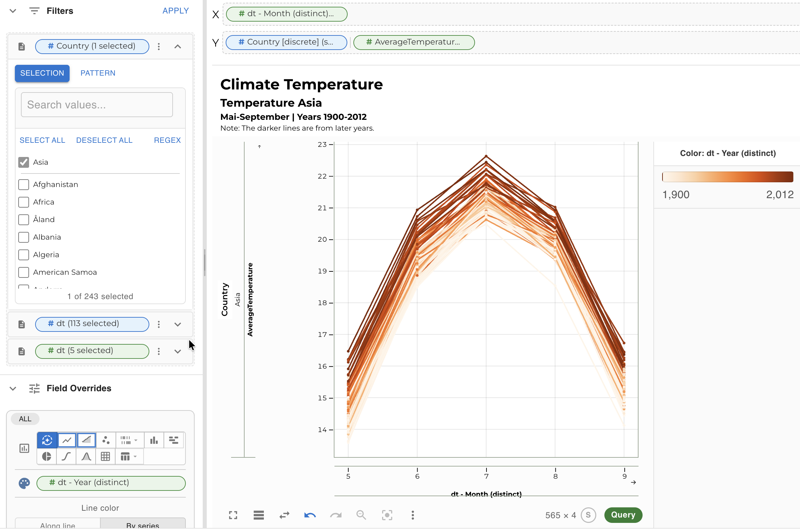This screenshot has height=532, width=800.
Task: Expand the dt (113 selected) filter
Action: tap(178, 324)
